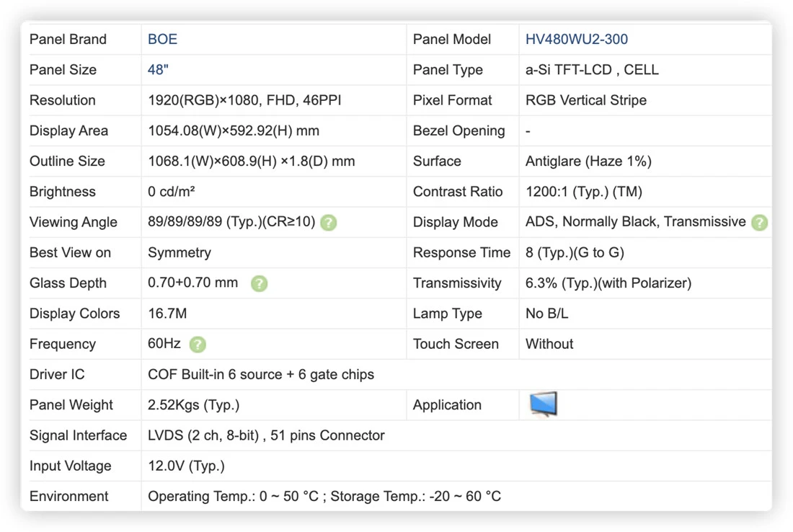
Task: Select the a-Si TFT-LCD , CELL value
Action: tap(592, 70)
